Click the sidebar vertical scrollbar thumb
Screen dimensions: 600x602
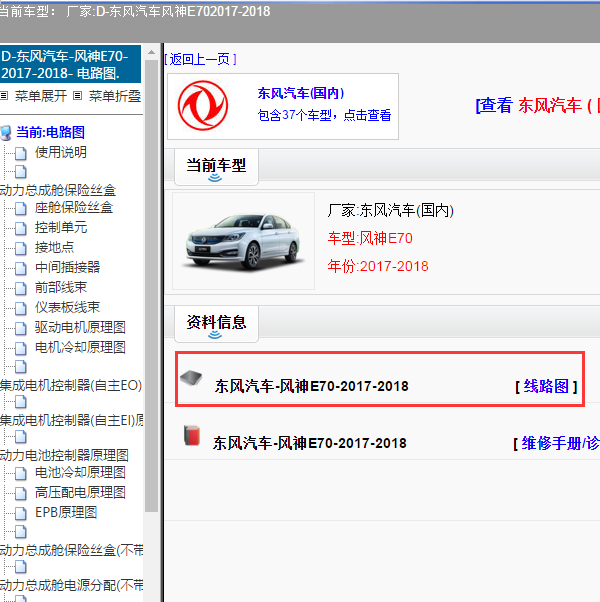(152, 286)
